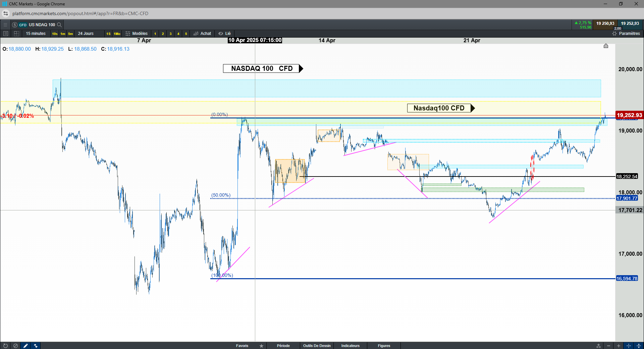Image resolution: width=644 pixels, height=349 pixels.
Task: Select the 1m interval shortcut
Action: click(x=63, y=34)
